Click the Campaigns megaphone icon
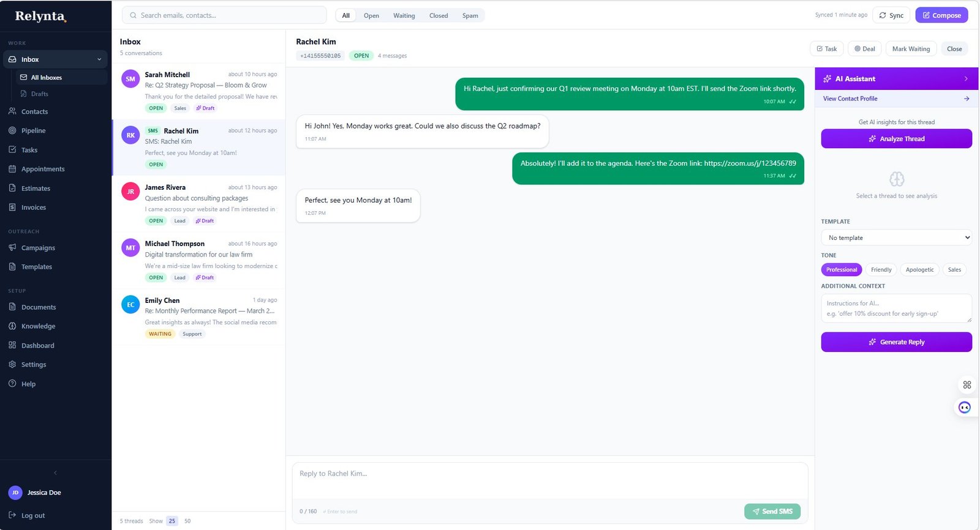980x530 pixels. pos(12,248)
